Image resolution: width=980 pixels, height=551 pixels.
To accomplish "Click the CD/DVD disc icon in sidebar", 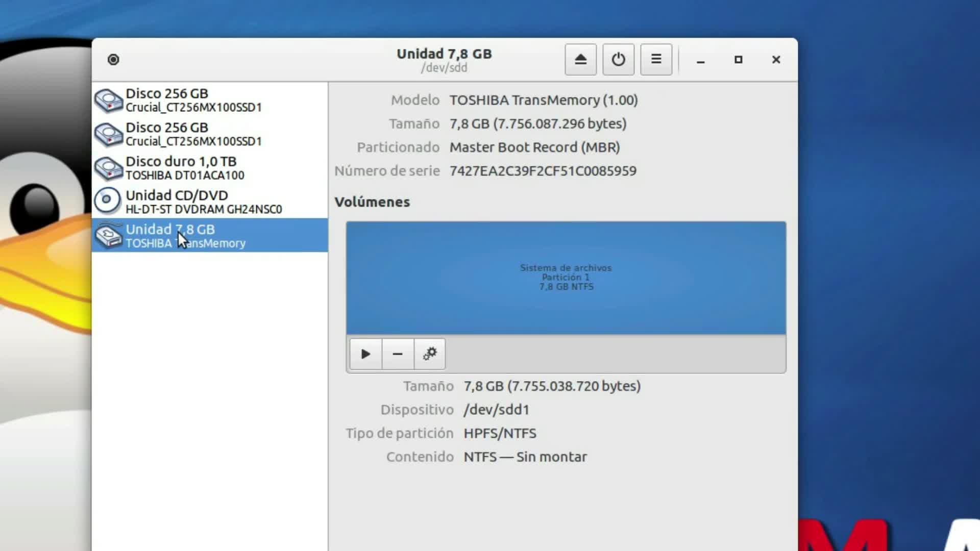I will pyautogui.click(x=108, y=201).
